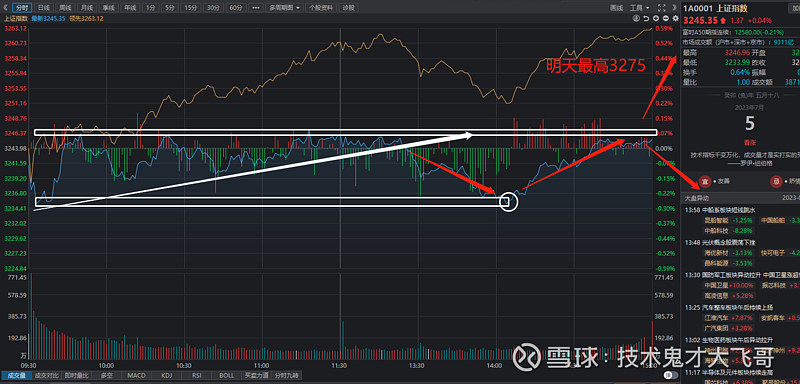Viewport: 800px width, 384px height.
Task: Open the 诊股 diagnosis button
Action: (x=348, y=8)
